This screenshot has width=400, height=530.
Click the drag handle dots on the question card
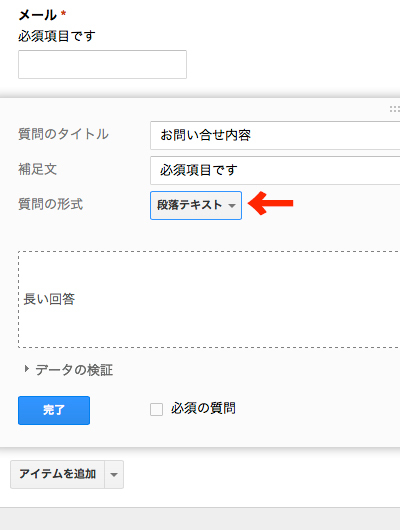(x=395, y=109)
